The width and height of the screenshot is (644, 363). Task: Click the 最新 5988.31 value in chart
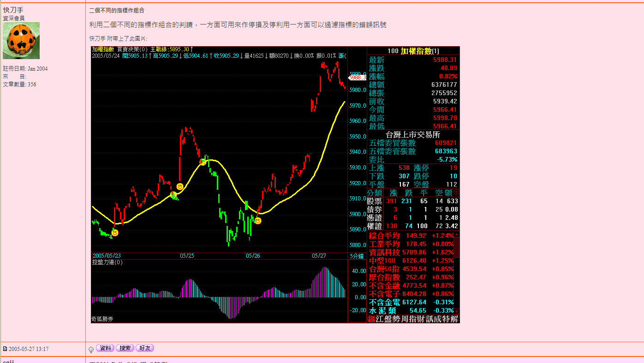pos(445,60)
